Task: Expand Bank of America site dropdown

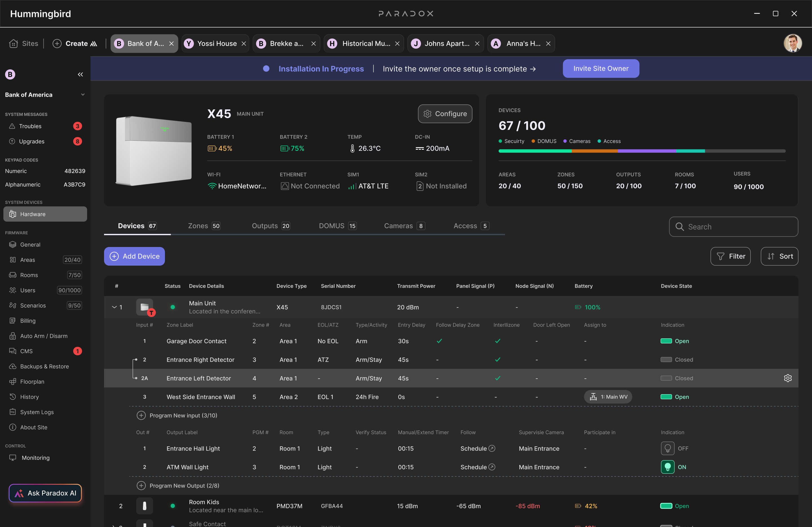Action: (x=83, y=94)
